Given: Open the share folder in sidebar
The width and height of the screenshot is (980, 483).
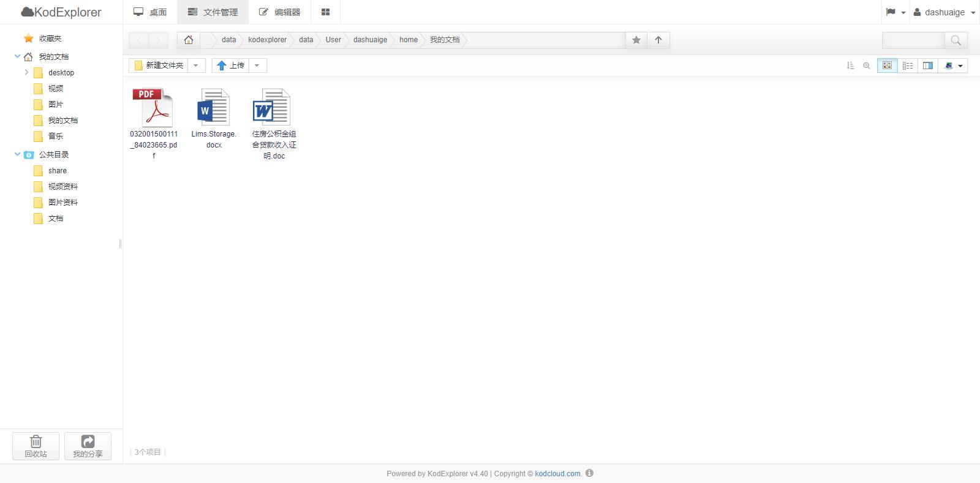Looking at the screenshot, I should (58, 171).
